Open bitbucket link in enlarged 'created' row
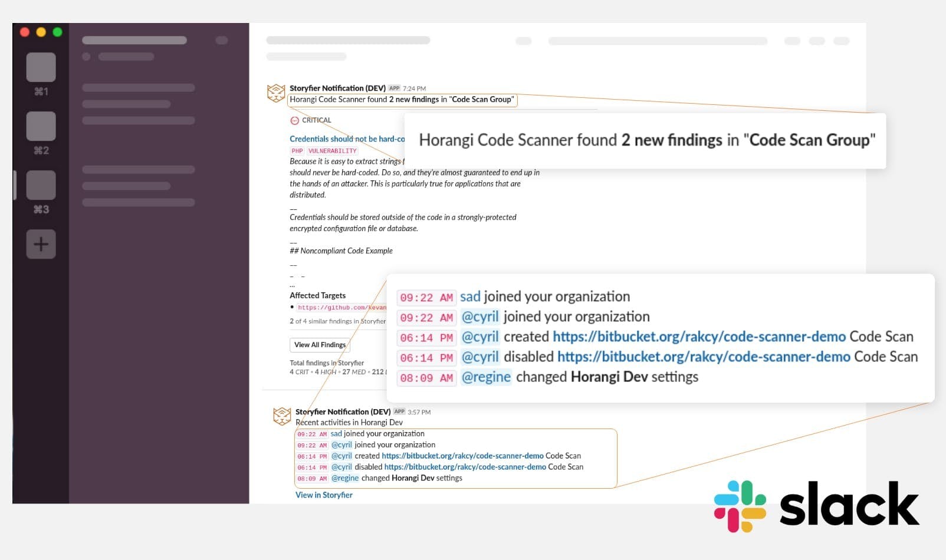The width and height of the screenshot is (946, 560). (699, 337)
